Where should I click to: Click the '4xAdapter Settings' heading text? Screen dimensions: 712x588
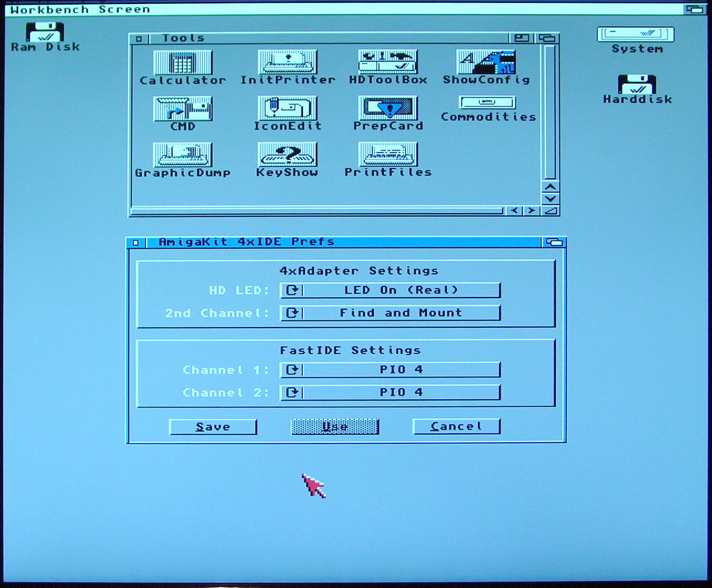(x=359, y=271)
